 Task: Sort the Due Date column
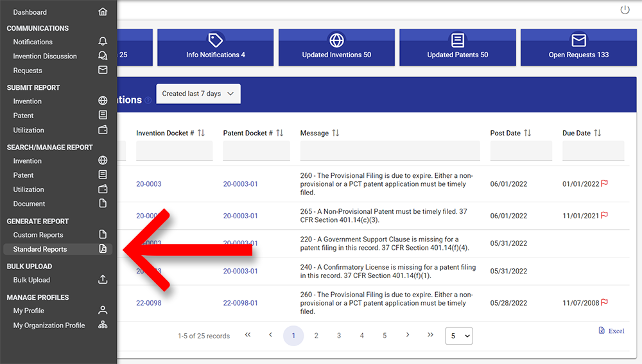pyautogui.click(x=598, y=133)
